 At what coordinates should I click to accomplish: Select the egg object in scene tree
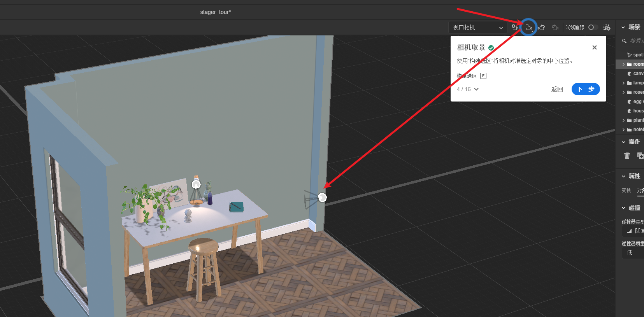tap(635, 102)
